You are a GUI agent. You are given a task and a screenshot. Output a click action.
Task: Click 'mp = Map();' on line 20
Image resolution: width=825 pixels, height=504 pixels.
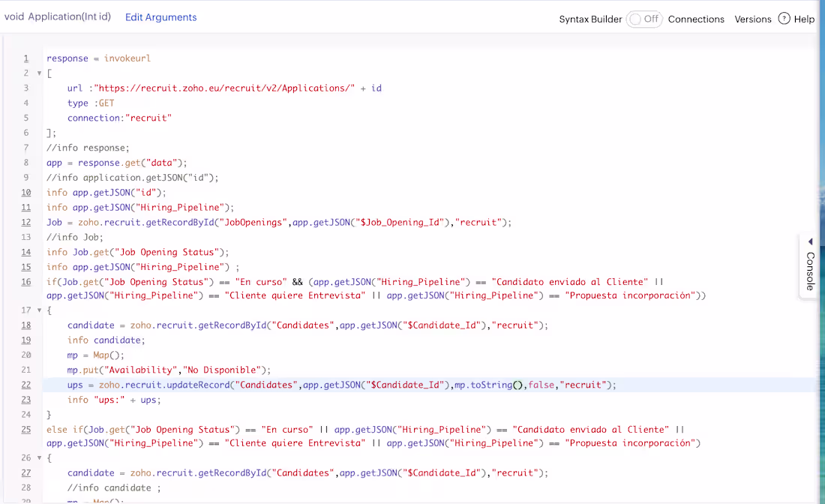pos(96,355)
